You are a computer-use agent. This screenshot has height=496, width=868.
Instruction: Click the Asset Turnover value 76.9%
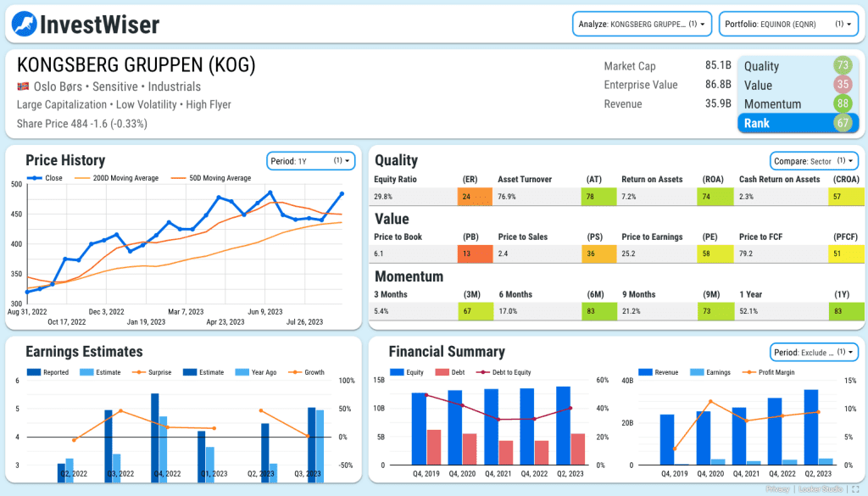507,197
